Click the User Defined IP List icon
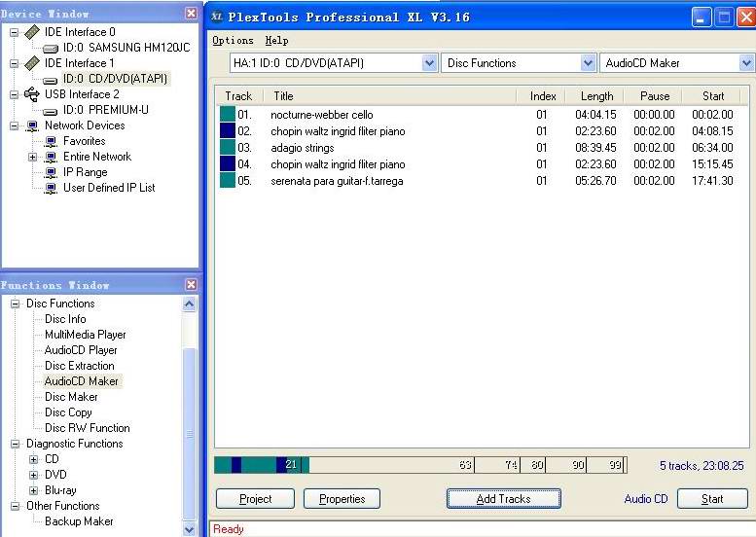 pos(51,188)
